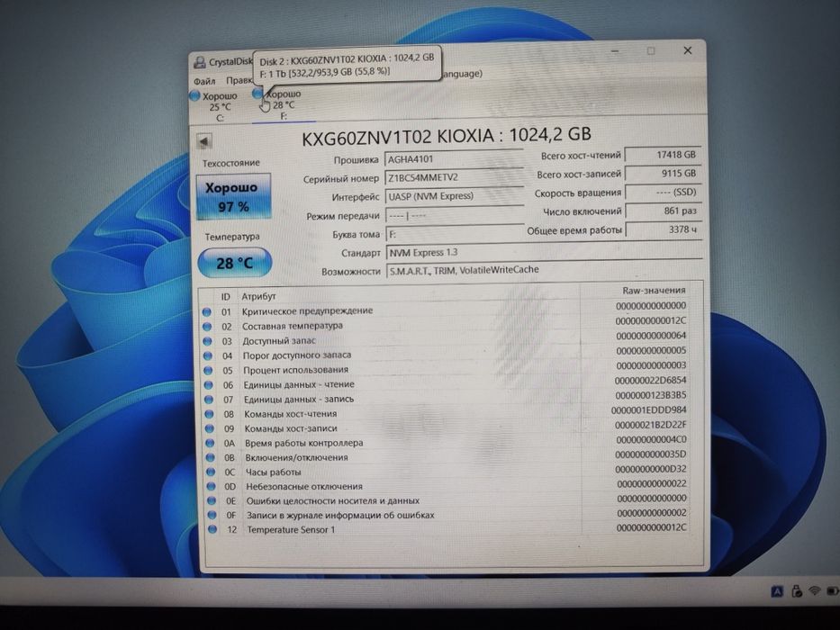Click the Интерфейс field UASP (NVM Express)
This screenshot has width=840, height=630.
coord(454,196)
